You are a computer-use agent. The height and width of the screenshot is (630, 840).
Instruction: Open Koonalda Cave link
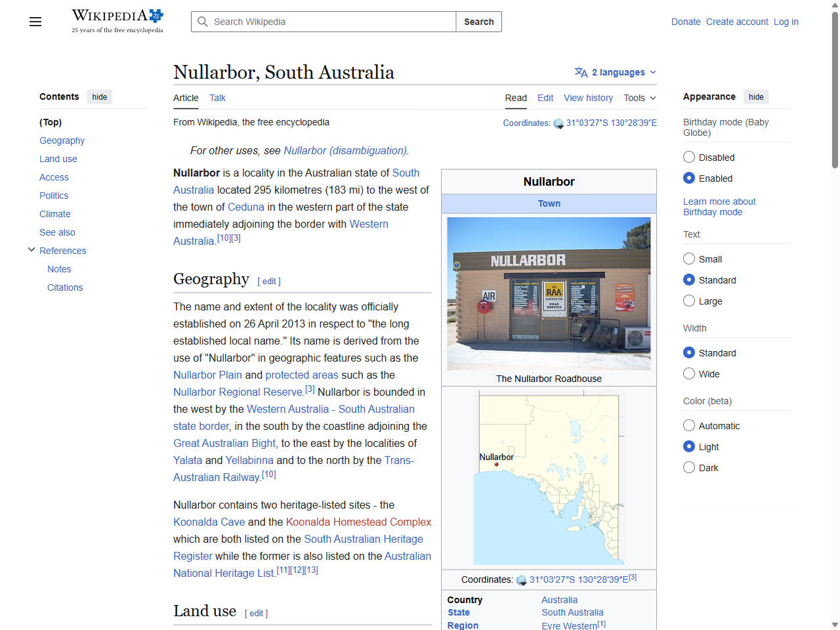click(x=209, y=522)
